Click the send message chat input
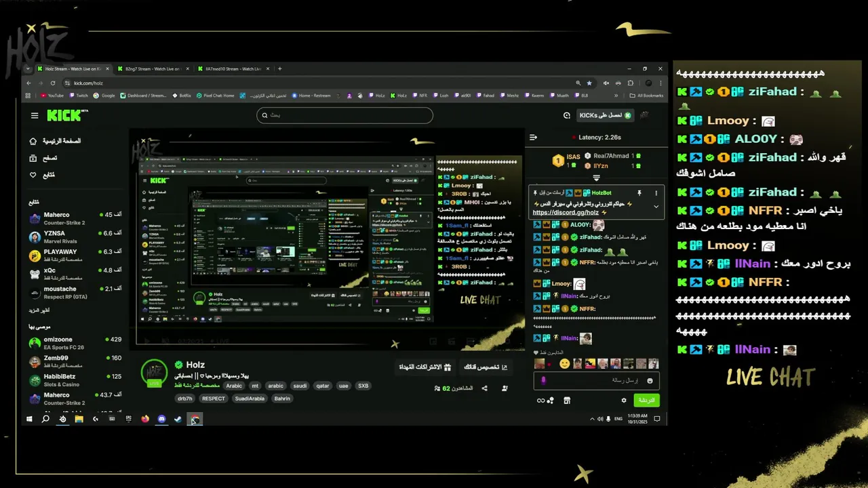The image size is (868, 488). click(595, 381)
